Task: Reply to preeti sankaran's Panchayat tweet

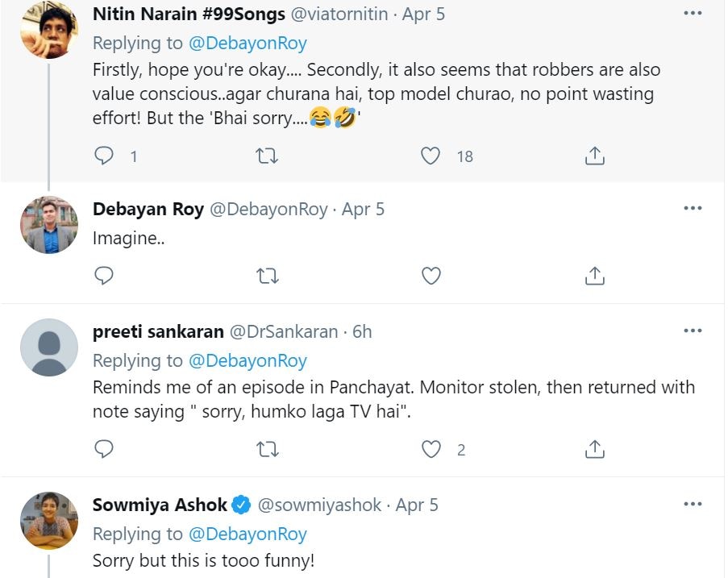Action: click(x=104, y=449)
